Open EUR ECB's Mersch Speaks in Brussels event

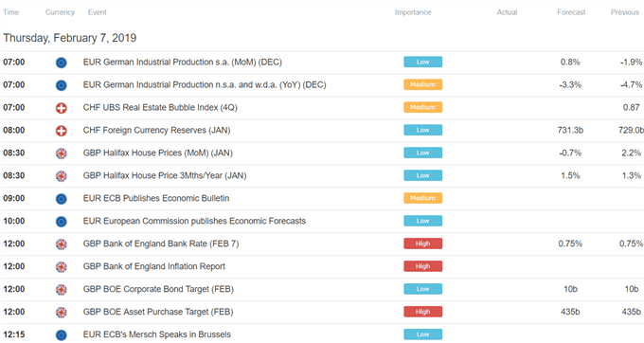click(x=157, y=334)
